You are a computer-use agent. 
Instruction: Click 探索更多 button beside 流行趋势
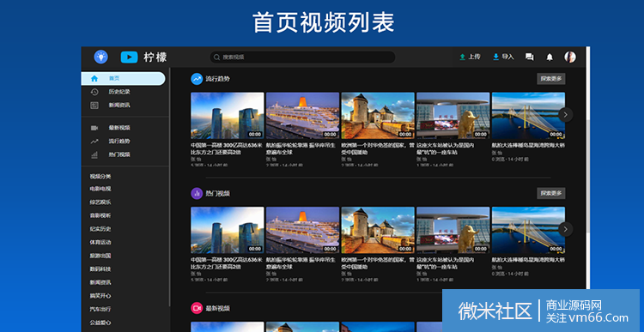pyautogui.click(x=550, y=79)
